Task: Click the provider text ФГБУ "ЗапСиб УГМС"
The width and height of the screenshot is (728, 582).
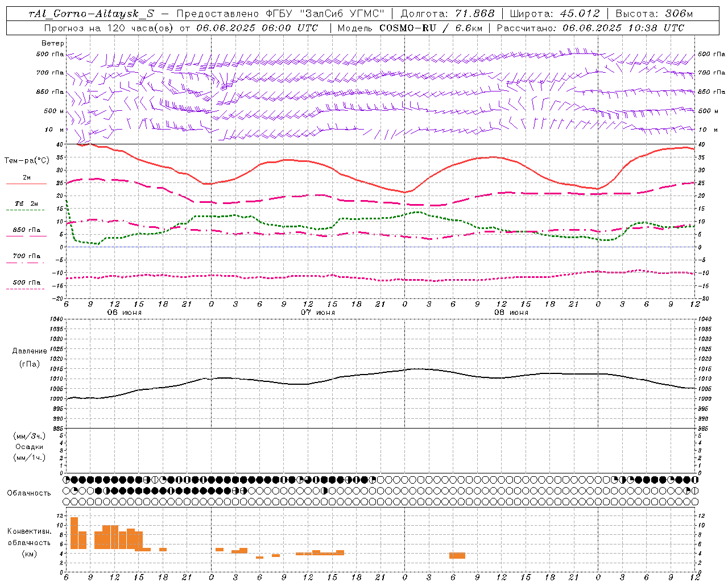Action: click(325, 14)
